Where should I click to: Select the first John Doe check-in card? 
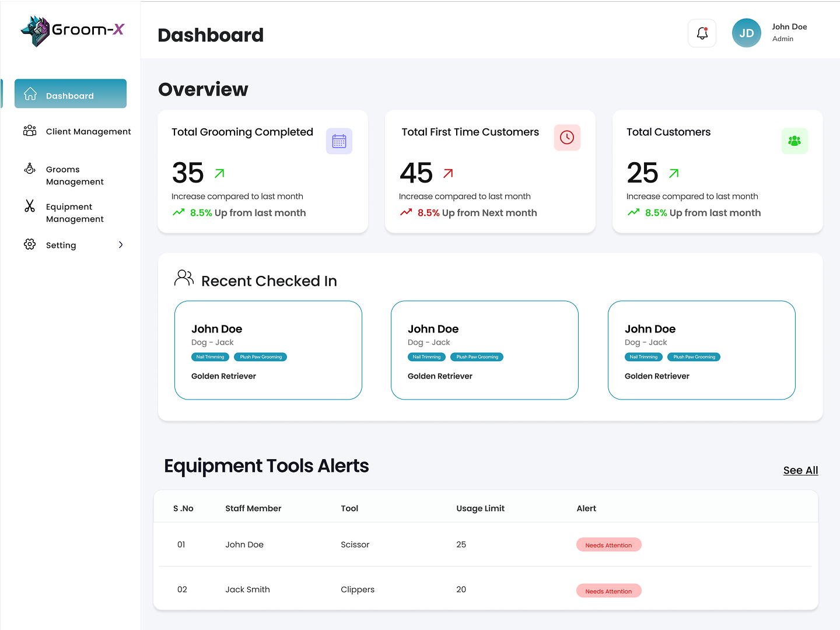click(x=268, y=350)
